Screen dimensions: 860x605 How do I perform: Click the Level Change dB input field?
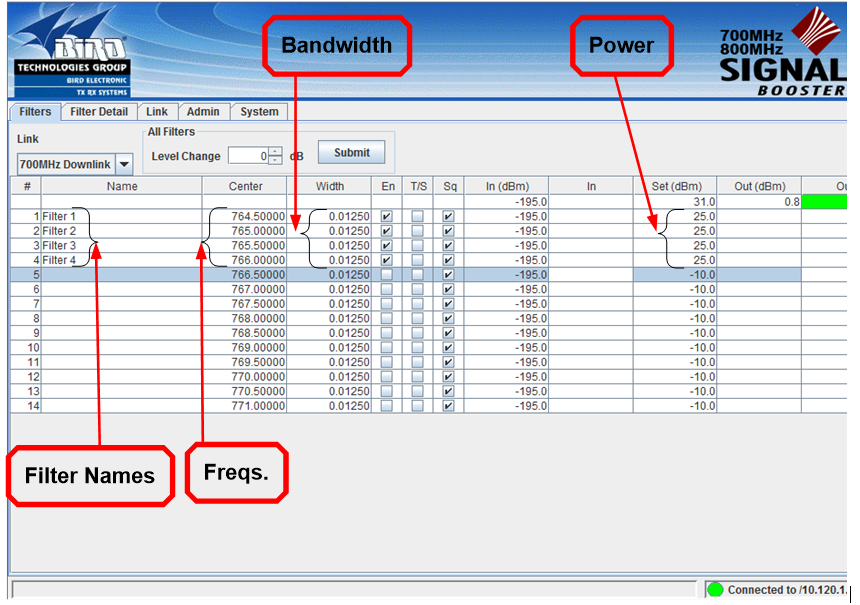click(248, 156)
